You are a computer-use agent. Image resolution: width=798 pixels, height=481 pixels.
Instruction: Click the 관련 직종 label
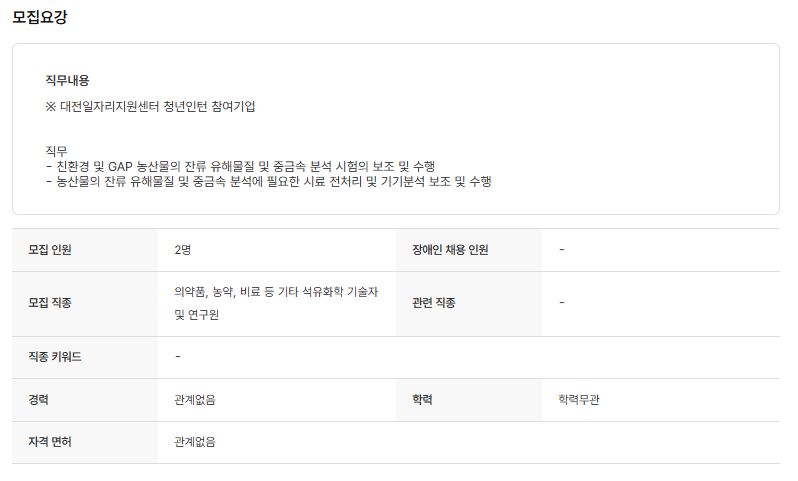[x=433, y=302]
